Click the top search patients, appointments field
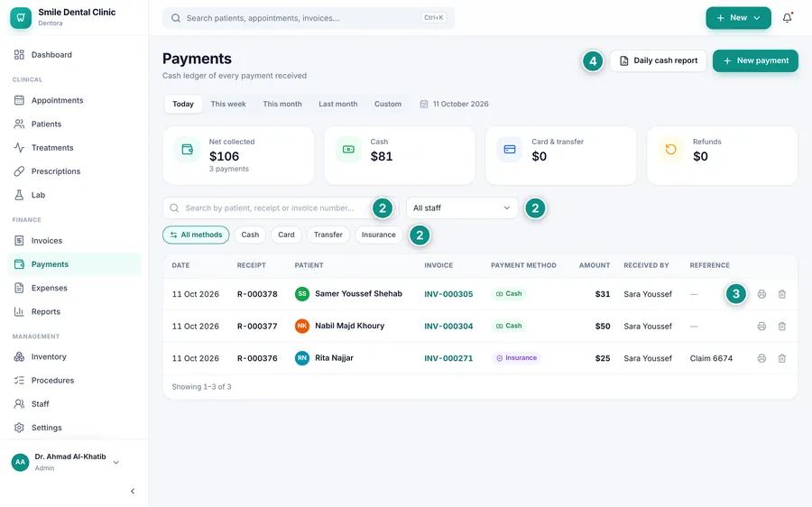 coord(309,18)
